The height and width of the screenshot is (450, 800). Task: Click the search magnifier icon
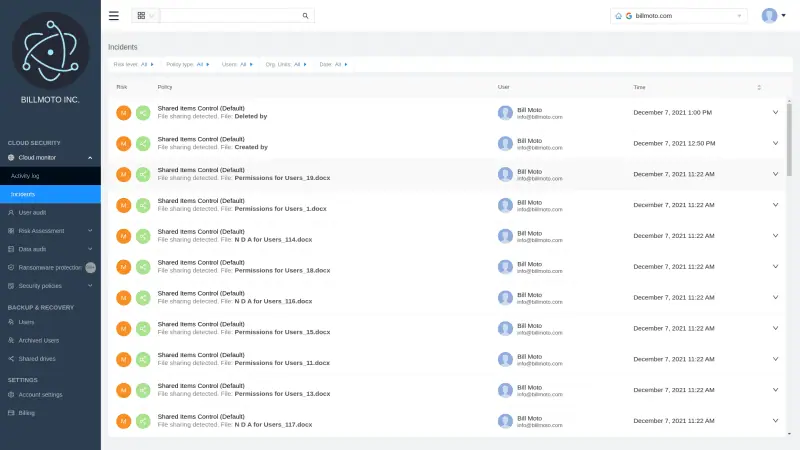coord(305,16)
